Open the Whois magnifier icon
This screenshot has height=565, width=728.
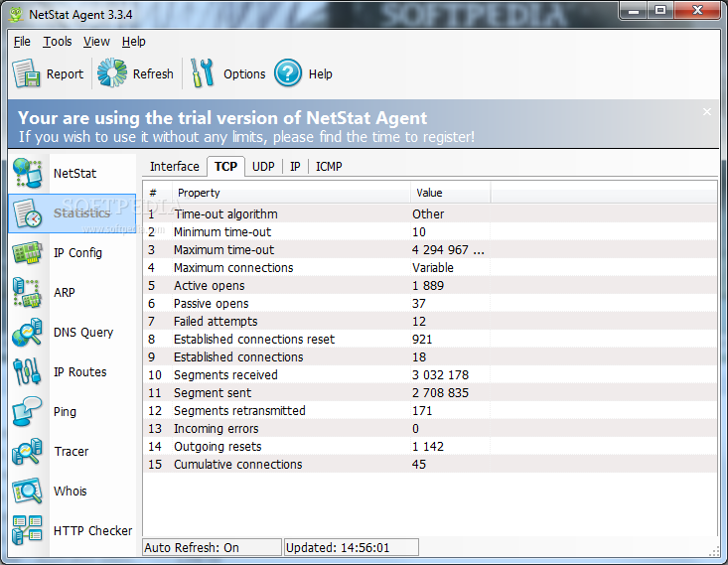click(x=28, y=492)
